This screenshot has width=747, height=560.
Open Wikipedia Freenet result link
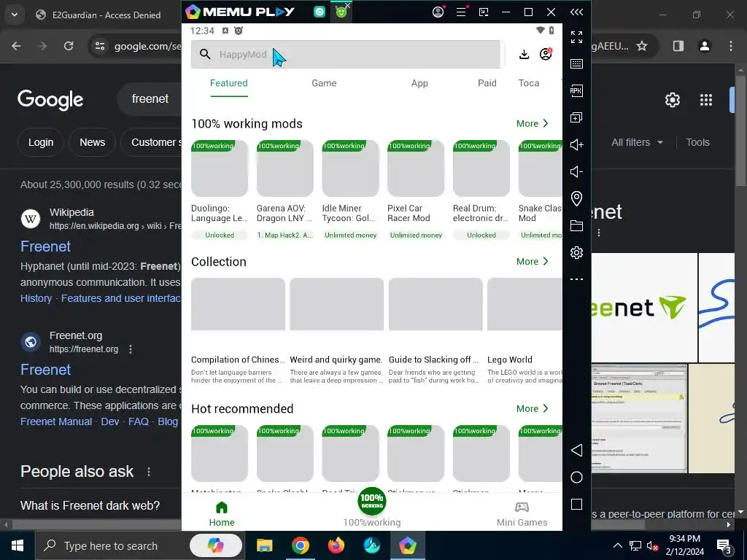click(x=46, y=246)
